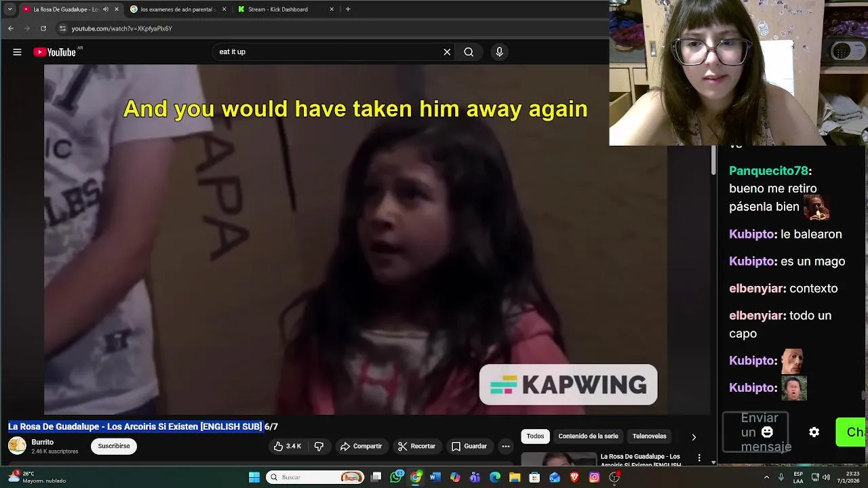Click the green Chat send button

pos(852,432)
